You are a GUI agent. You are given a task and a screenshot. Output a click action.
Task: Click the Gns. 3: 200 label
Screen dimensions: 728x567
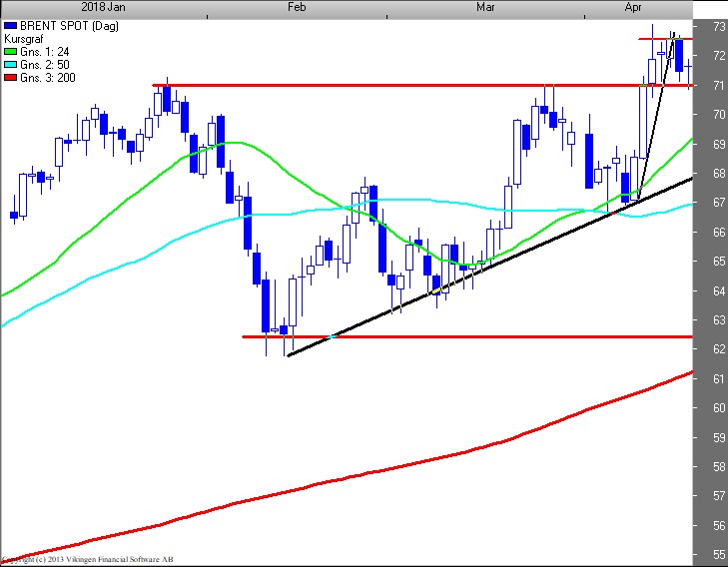point(48,78)
